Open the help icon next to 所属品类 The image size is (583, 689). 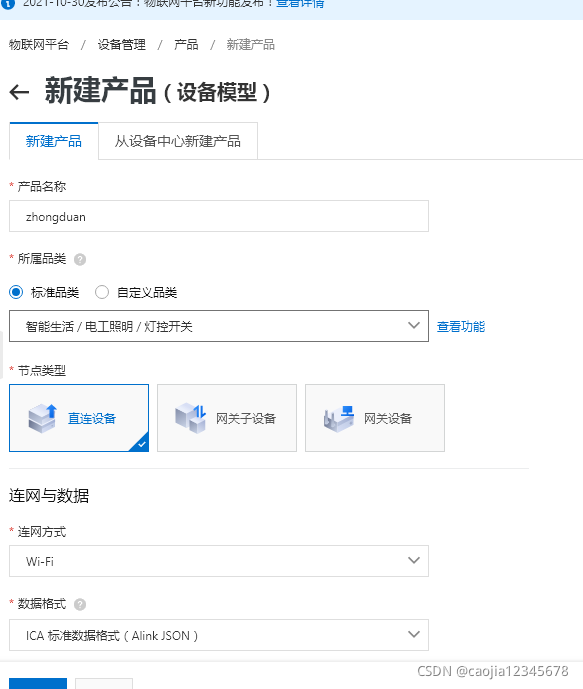coord(80,259)
